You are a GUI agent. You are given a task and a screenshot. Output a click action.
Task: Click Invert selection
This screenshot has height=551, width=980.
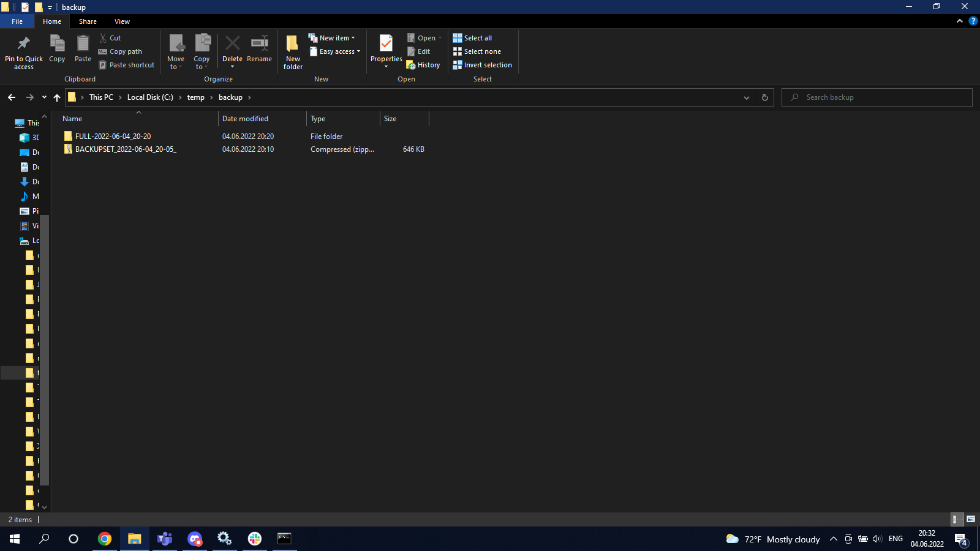482,65
